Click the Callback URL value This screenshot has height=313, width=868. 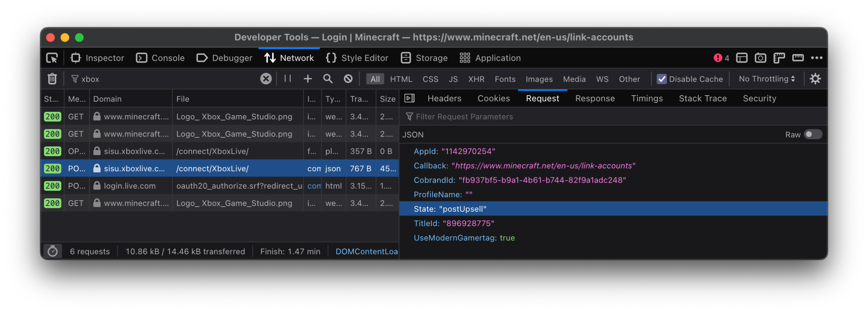click(544, 166)
